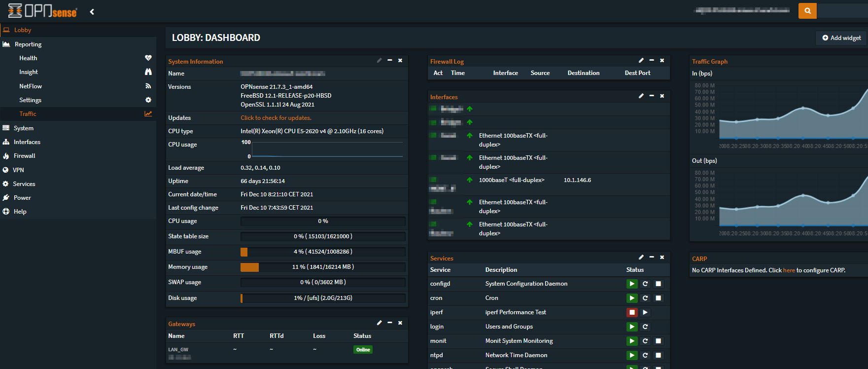Click to check for updates link
The height and width of the screenshot is (369, 868).
[x=276, y=118]
